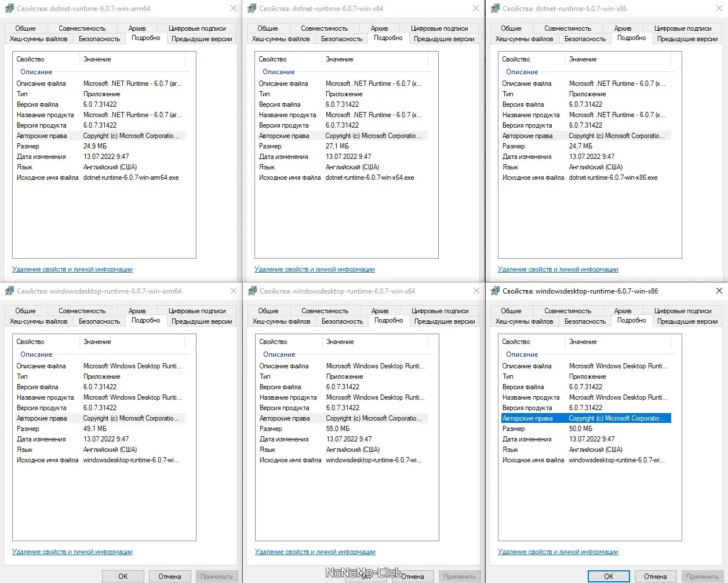Select Версия продукта row in dotnet-runtime win-x86 window
This screenshot has height=583, width=728.
click(586, 125)
